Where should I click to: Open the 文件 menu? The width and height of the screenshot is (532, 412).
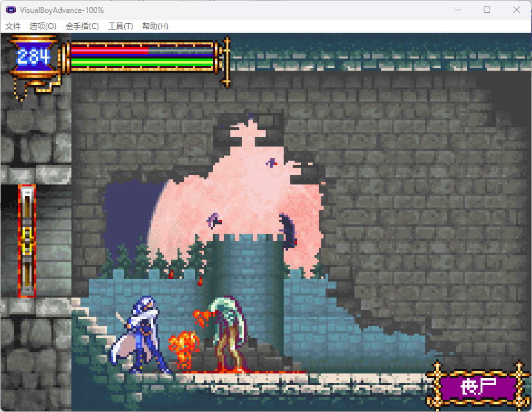[13, 26]
